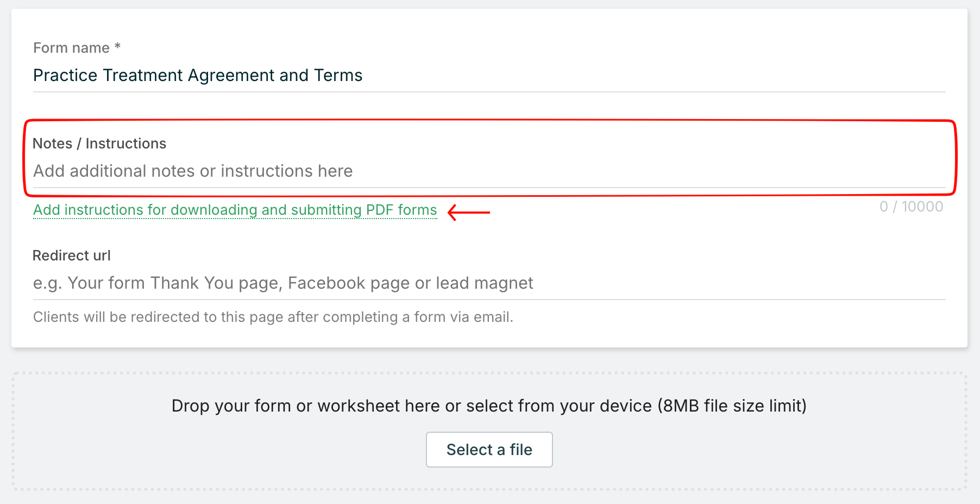The image size is (980, 504).
Task: Click the Notes / Instructions input field
Action: coord(489,171)
